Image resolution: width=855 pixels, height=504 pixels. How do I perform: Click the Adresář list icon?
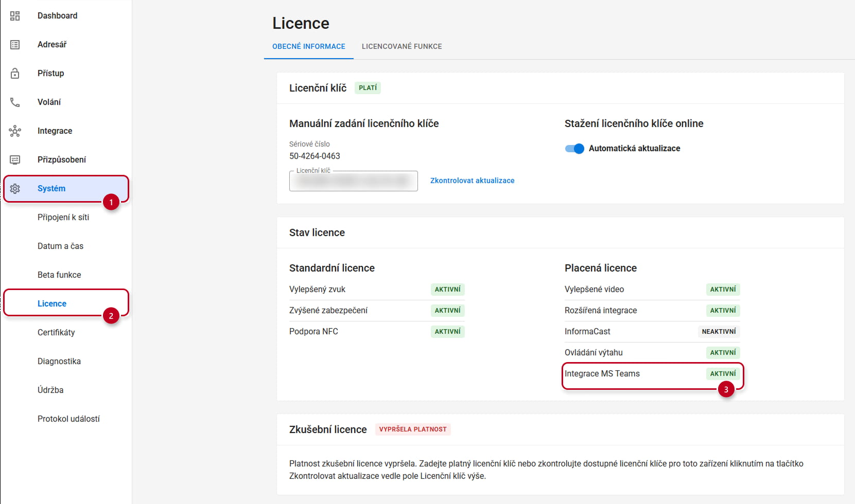coord(15,45)
